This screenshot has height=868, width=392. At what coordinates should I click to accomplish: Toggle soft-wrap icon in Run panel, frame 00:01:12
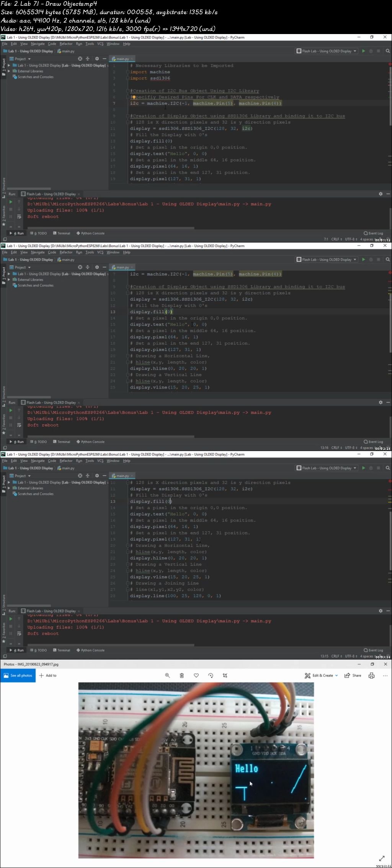click(x=19, y=217)
